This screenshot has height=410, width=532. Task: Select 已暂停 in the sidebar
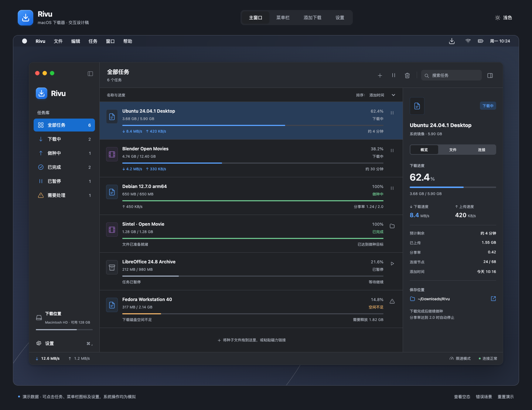tap(64, 181)
